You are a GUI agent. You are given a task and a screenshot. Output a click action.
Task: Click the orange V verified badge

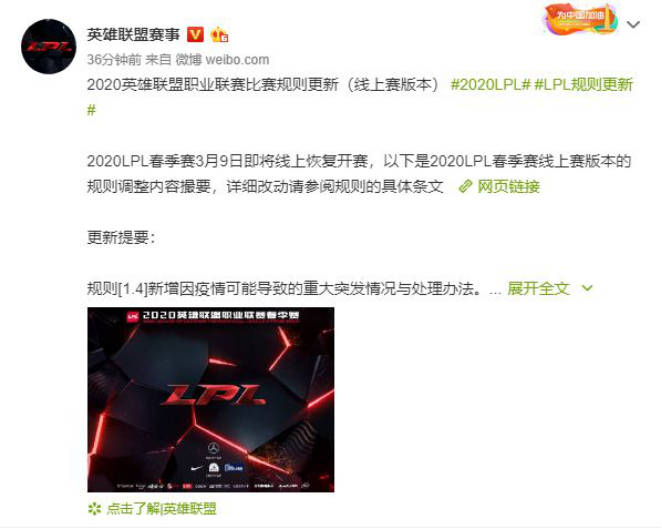click(195, 34)
